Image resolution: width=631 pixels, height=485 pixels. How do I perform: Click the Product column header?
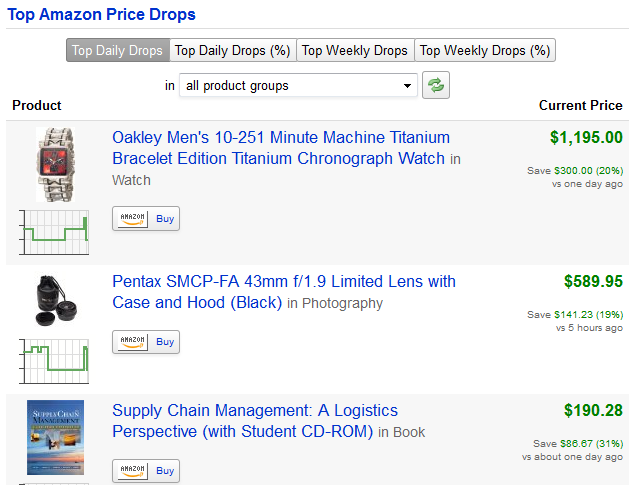tap(37, 105)
